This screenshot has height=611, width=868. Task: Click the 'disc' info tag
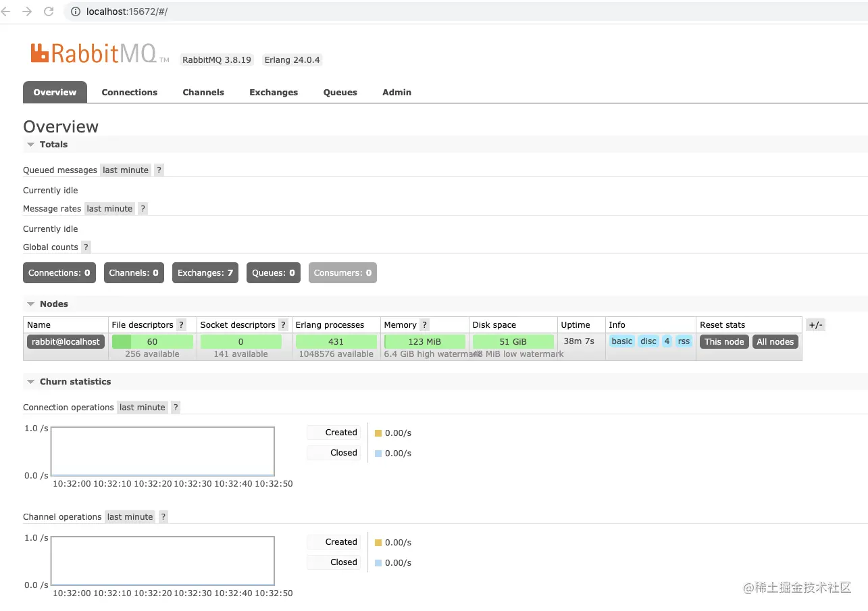pyautogui.click(x=648, y=341)
